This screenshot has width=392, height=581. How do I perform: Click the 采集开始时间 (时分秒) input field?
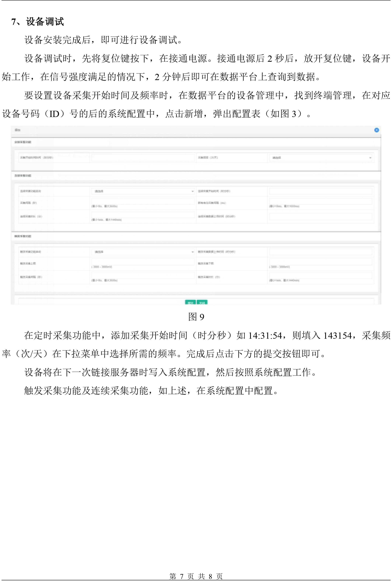click(143, 158)
